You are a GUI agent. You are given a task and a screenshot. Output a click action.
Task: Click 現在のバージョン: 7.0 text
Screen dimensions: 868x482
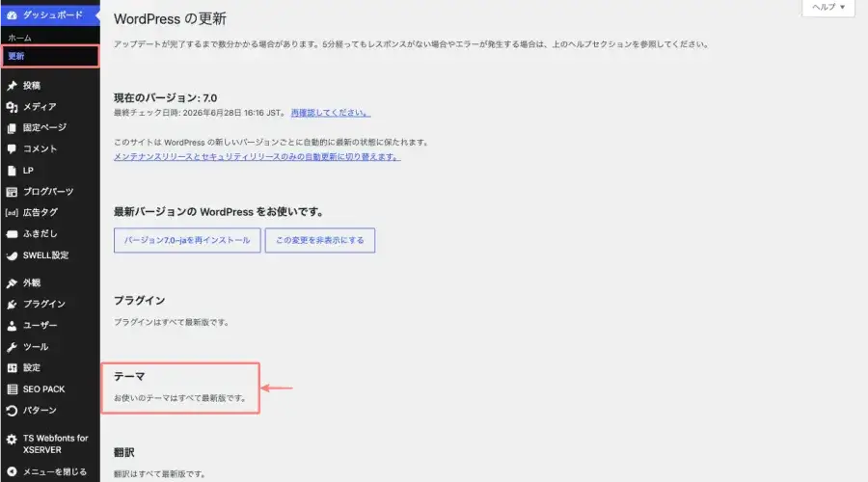(166, 98)
